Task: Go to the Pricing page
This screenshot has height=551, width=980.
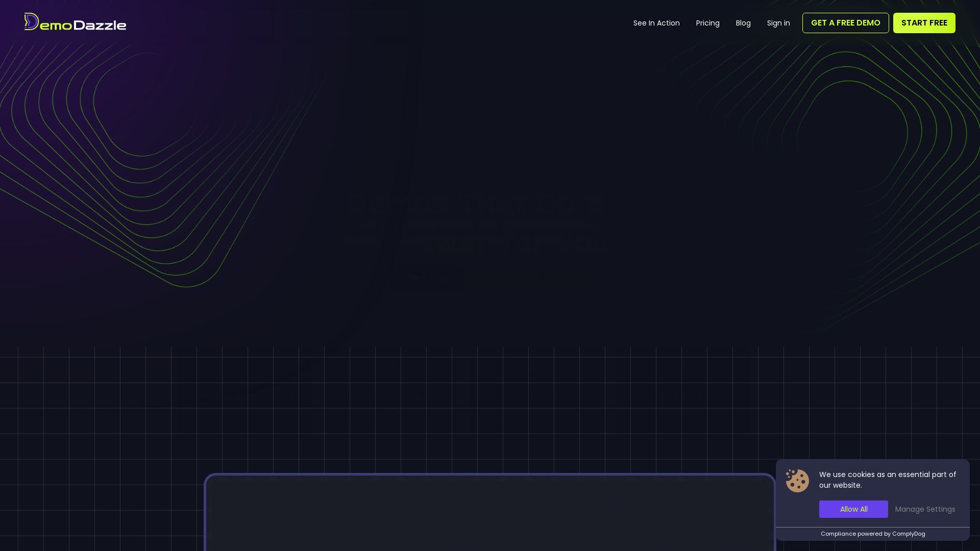Action: tap(707, 23)
